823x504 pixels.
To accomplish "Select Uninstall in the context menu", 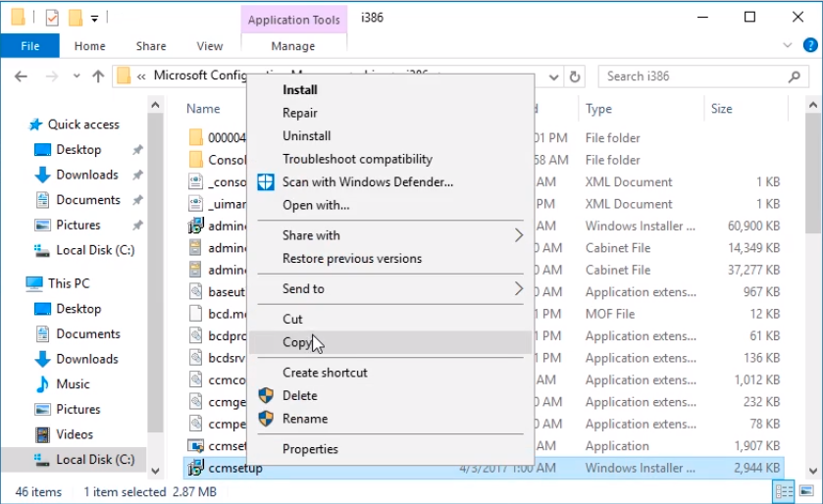I will tap(306, 136).
